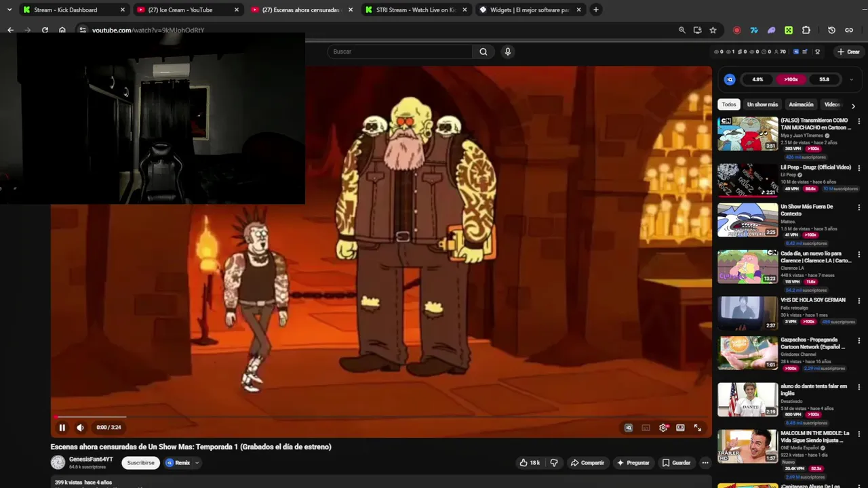
Task: Switch to STRI Stream Kick tab
Action: point(415,10)
